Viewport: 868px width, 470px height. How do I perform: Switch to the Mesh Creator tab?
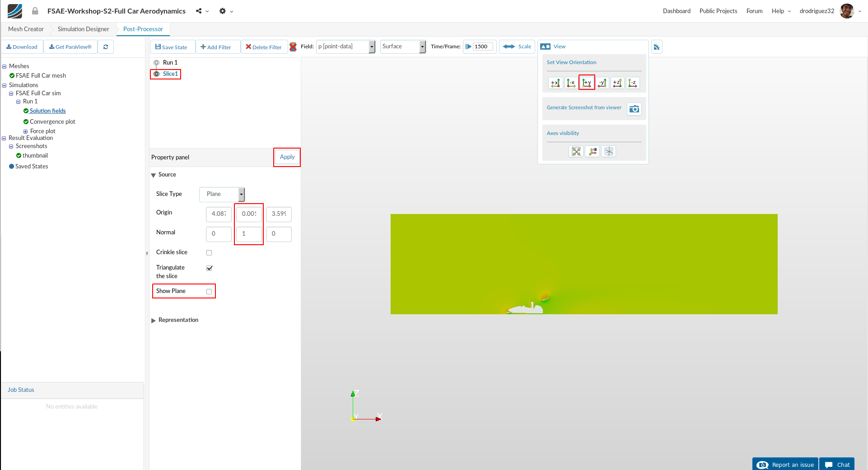click(26, 29)
